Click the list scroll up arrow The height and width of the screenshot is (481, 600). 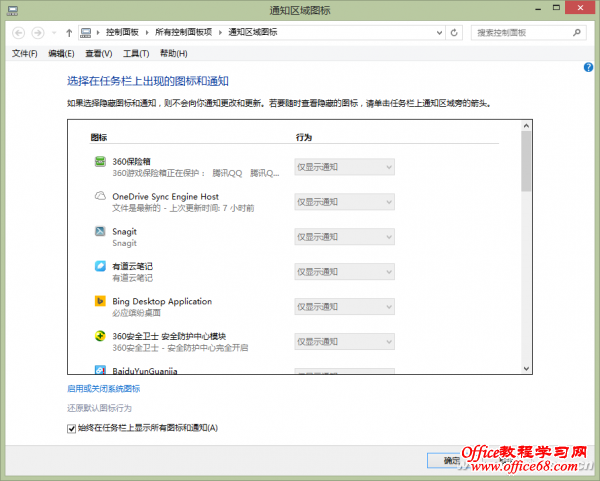526,126
